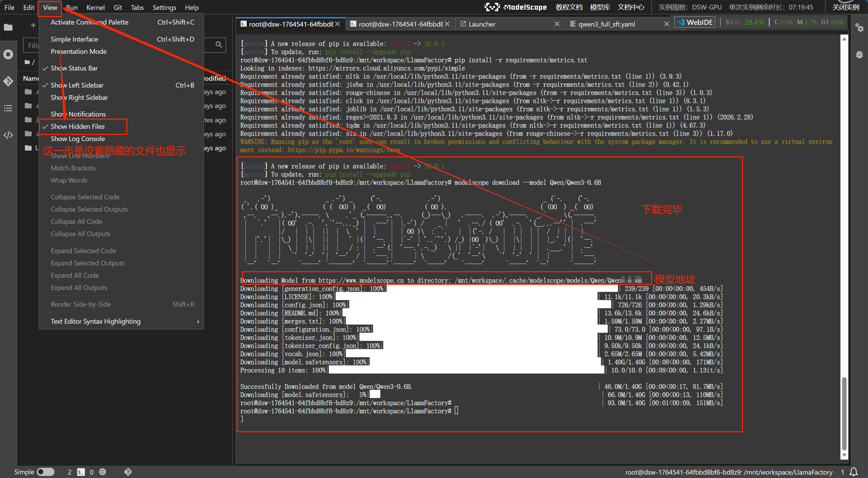This screenshot has height=478, width=868.
Task: Uncheck Show Hidden Files option
Action: tap(78, 126)
